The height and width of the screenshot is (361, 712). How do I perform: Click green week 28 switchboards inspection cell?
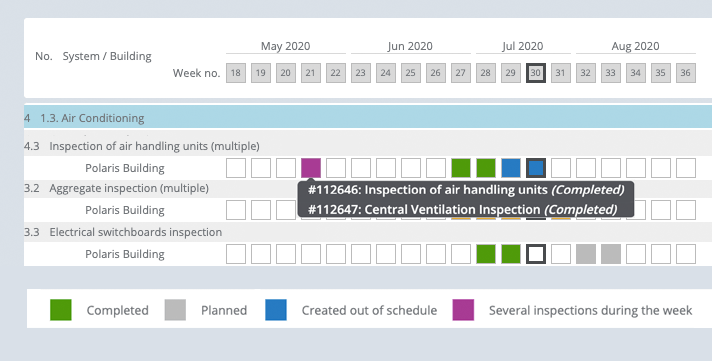pyautogui.click(x=486, y=254)
